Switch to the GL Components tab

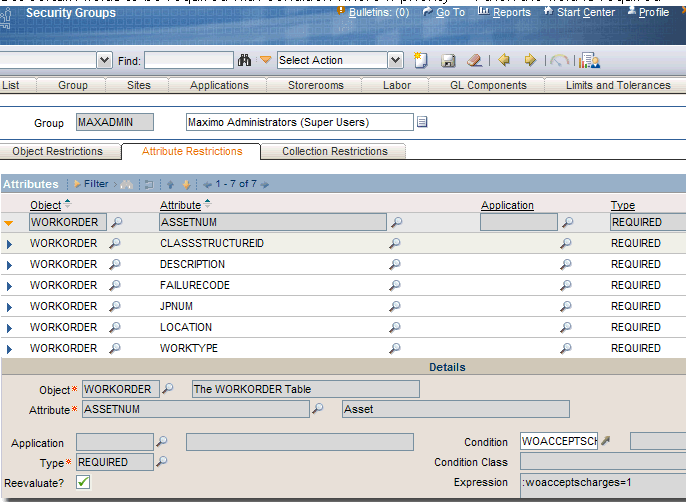coord(488,85)
